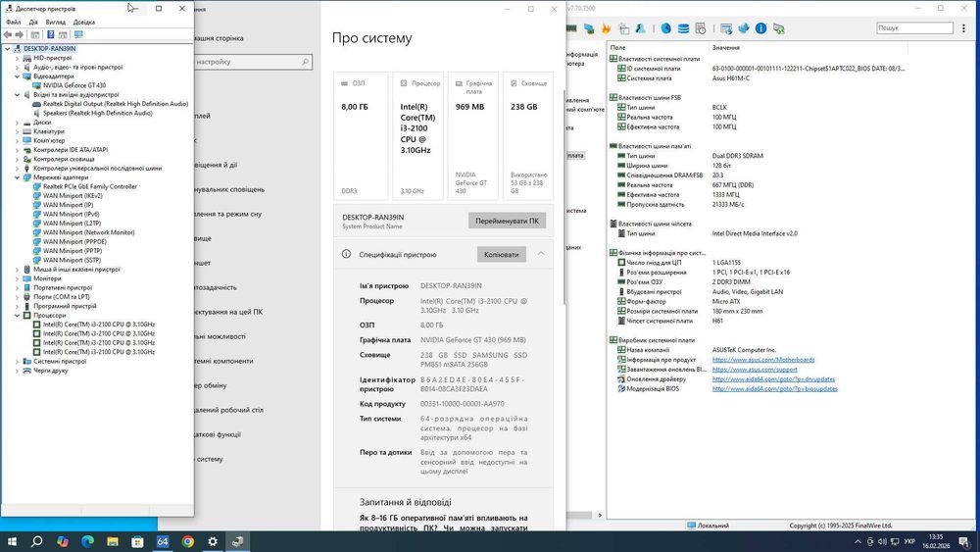The height and width of the screenshot is (552, 980).
Task: Open the Windows Start menu
Action: [12, 541]
